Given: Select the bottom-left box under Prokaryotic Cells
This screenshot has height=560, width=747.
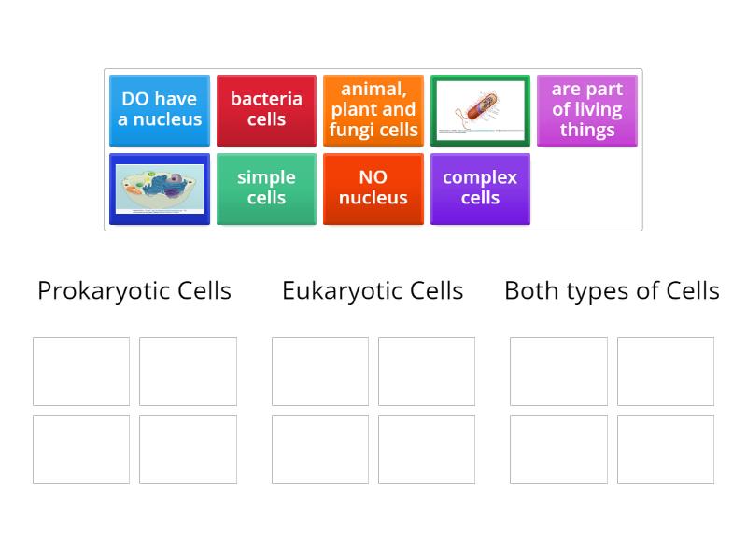Looking at the screenshot, I should (x=81, y=450).
